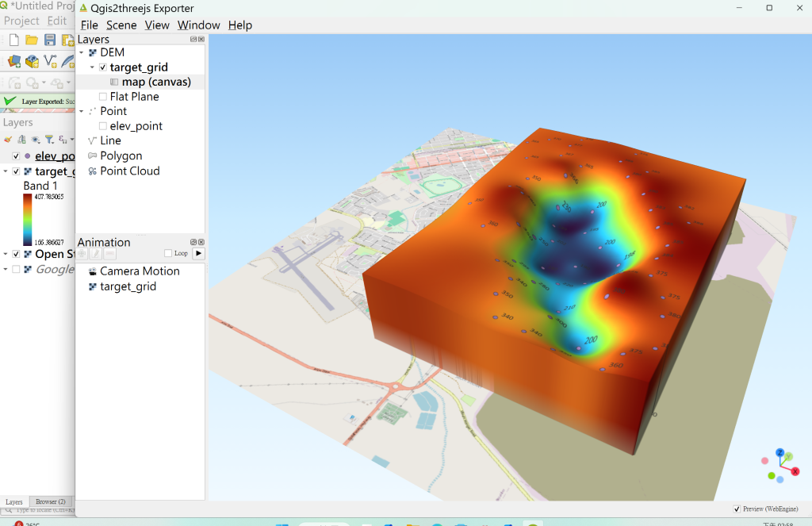Click the Z axis on the navigation gizmo
Viewport: 812px width, 526px height.
(780, 453)
